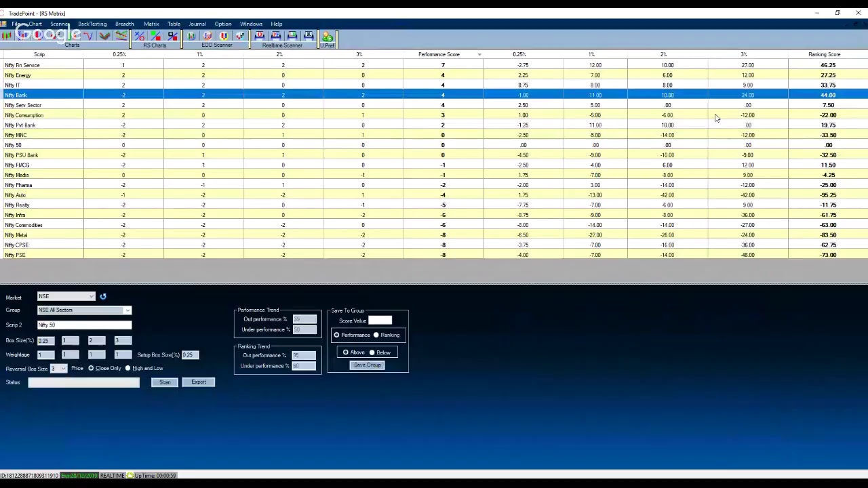
Task: Select the Ranking radio button
Action: pos(376,335)
